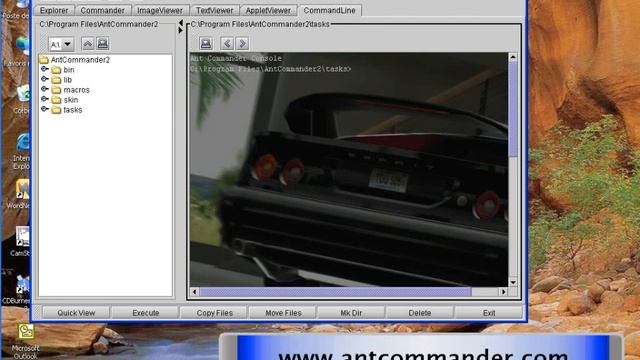Click the computer icon in console panel
This screenshot has width=640, height=360.
tap(206, 43)
